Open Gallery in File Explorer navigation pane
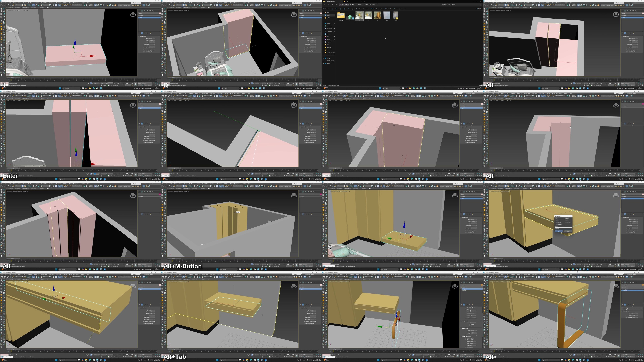Viewport: 644px width, 362px height. (x=328, y=15)
